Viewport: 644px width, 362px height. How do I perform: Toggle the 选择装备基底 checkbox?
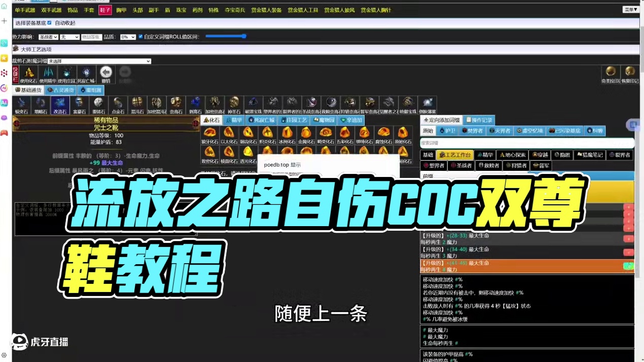[x=49, y=23]
